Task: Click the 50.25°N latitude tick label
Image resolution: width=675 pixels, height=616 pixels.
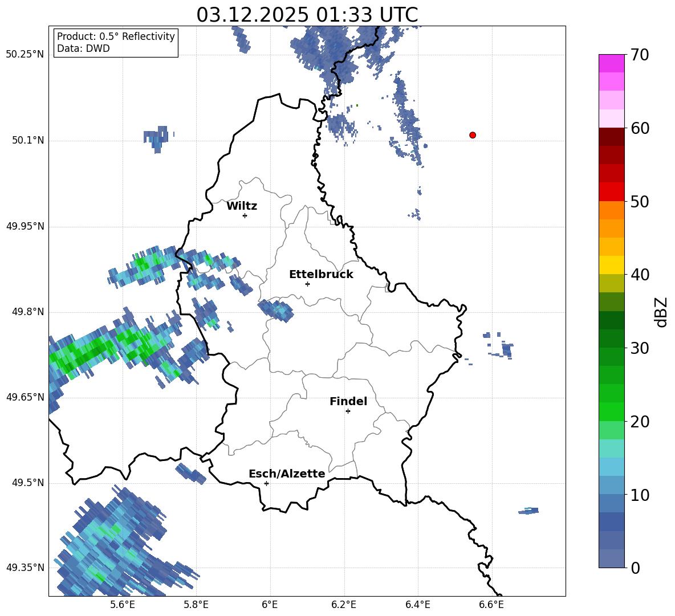Action: tap(25, 55)
